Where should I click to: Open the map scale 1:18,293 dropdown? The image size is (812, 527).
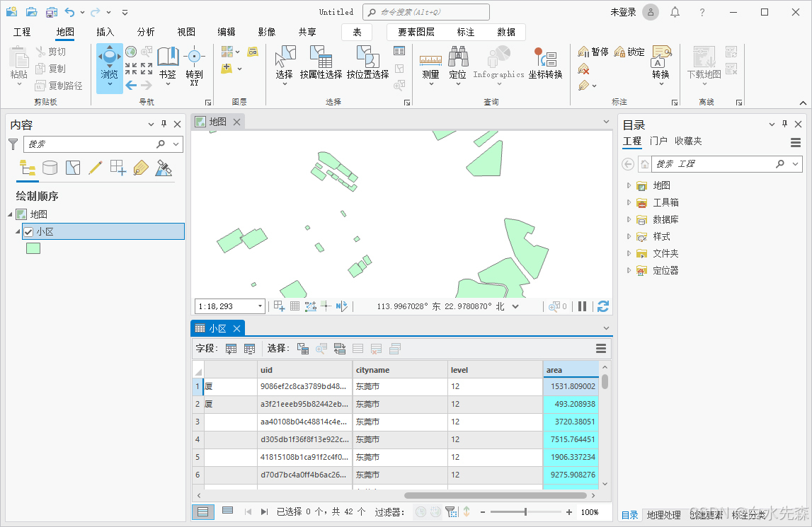coord(260,306)
